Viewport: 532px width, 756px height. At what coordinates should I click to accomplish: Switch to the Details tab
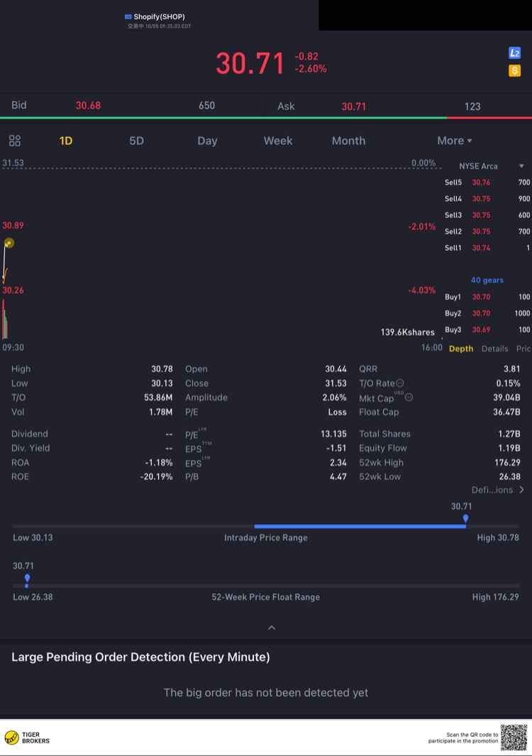point(495,349)
